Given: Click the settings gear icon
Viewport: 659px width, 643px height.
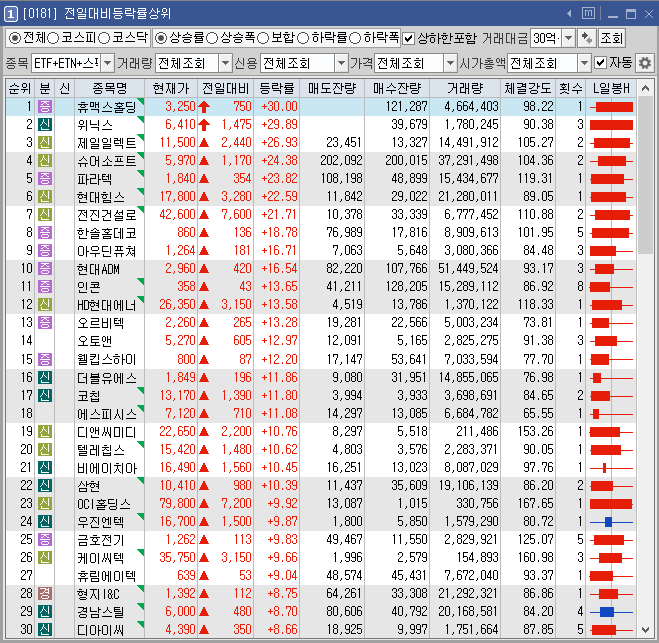Looking at the screenshot, I should tap(645, 63).
